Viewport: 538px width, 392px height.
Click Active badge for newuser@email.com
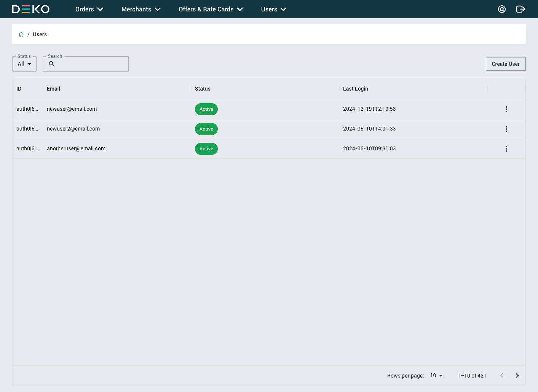206,109
